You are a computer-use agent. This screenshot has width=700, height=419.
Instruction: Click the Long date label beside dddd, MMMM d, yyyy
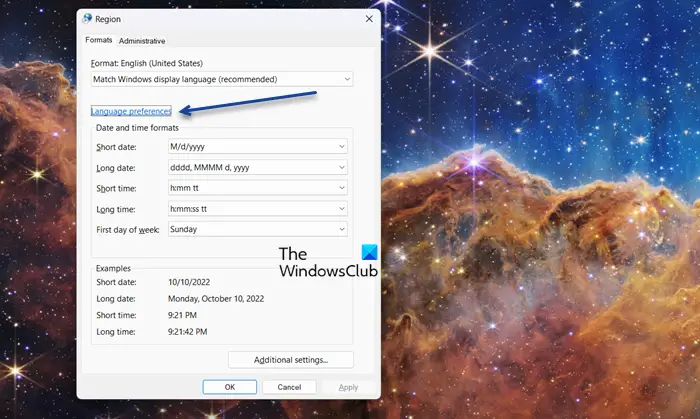[x=116, y=168]
